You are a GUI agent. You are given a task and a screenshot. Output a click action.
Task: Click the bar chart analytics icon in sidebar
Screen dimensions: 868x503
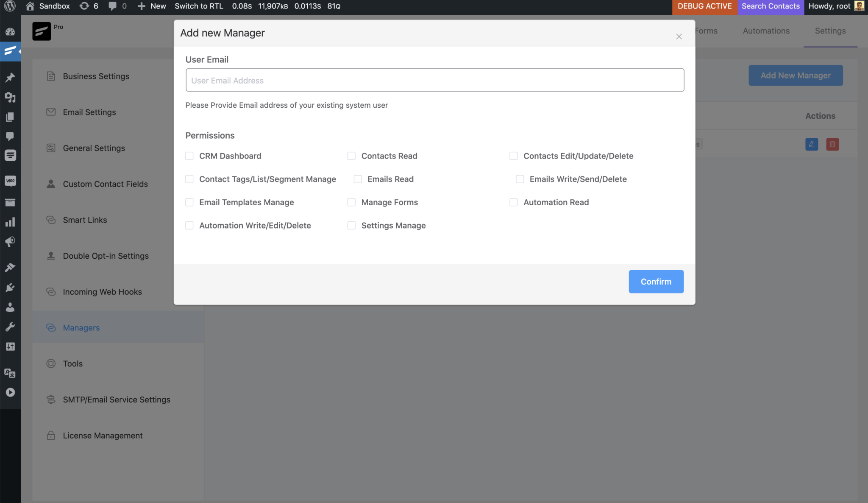(x=11, y=222)
